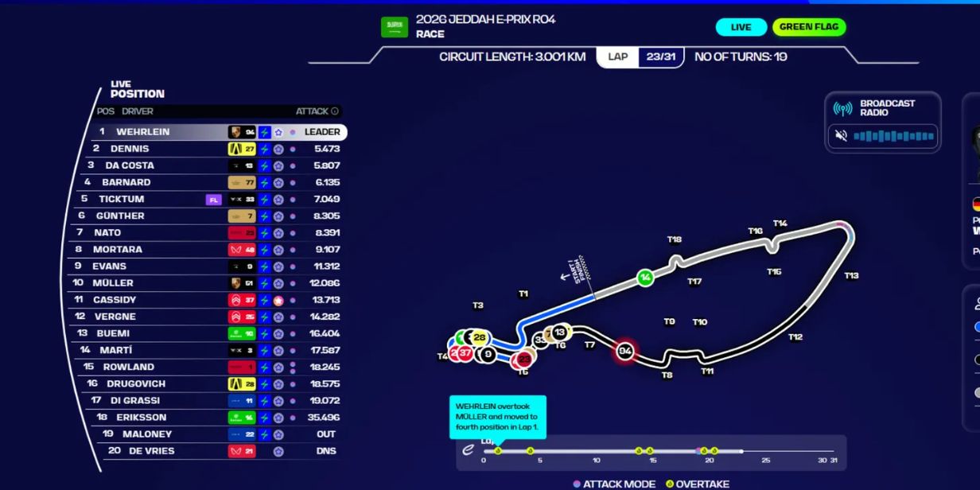Unmute the Broadcast Radio audio

[x=841, y=136]
